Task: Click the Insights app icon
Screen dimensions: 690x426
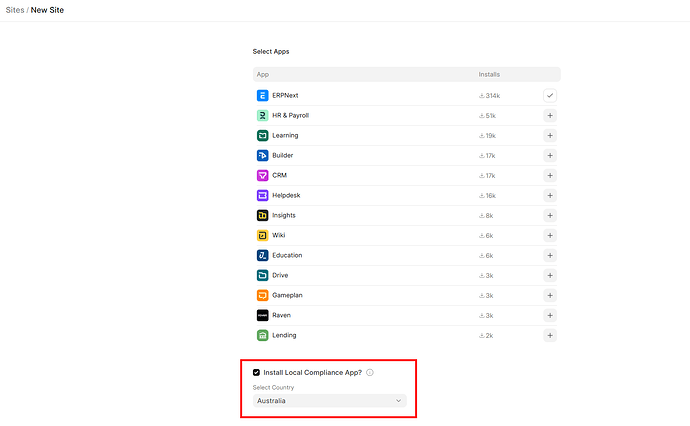Action: pyautogui.click(x=262, y=215)
